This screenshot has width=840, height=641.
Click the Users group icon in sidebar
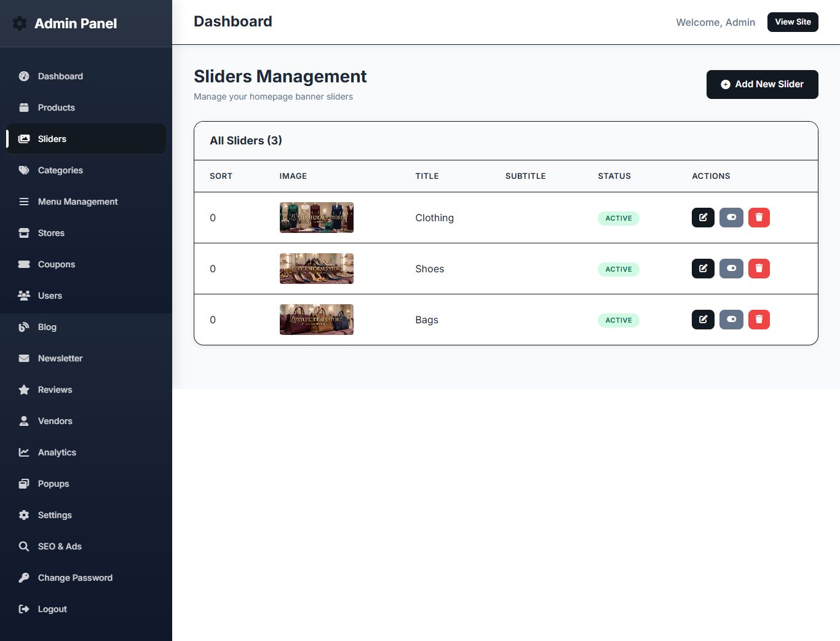click(x=24, y=296)
